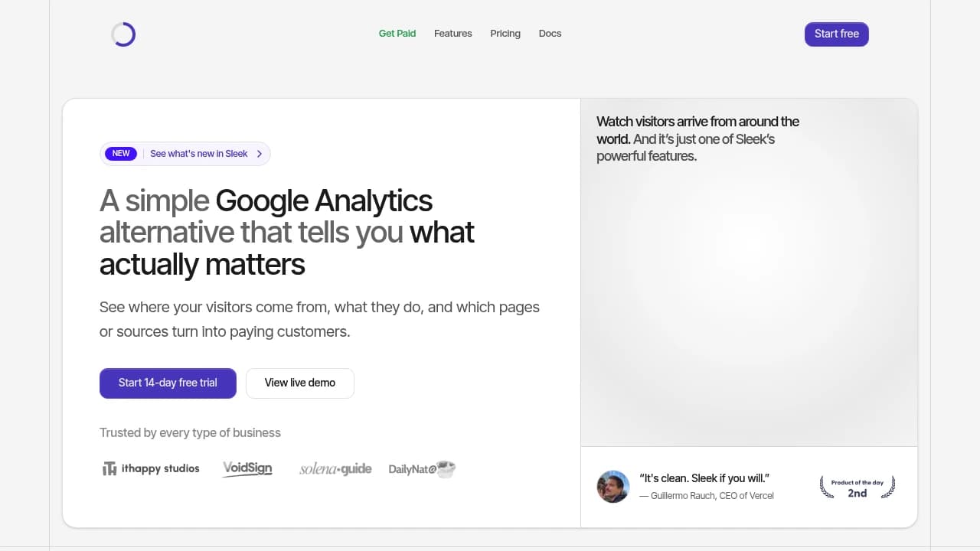Click the See where your visitors come from paragraph
980x551 pixels.
coord(319,319)
